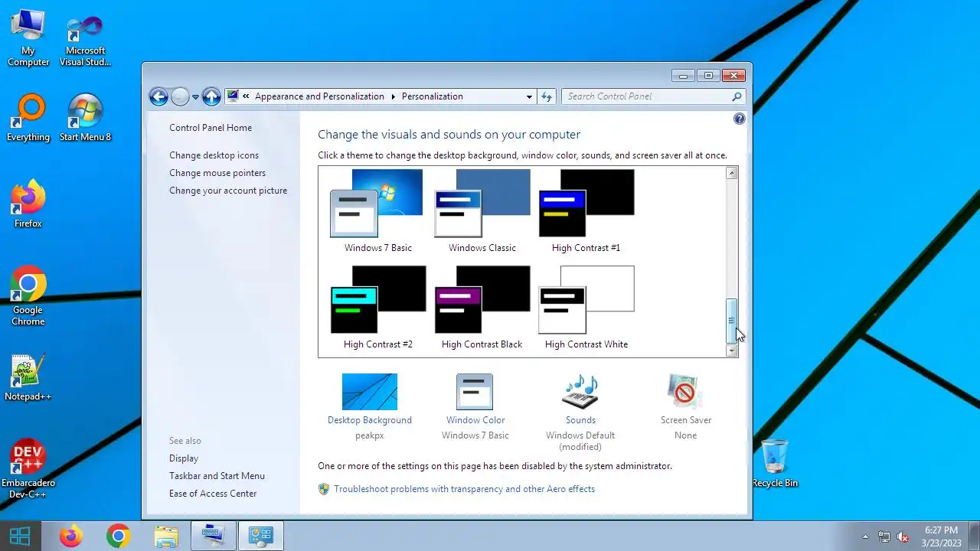Screen dimensions: 980x551
Task: Click the Screen Saver link label
Action: [686, 420]
